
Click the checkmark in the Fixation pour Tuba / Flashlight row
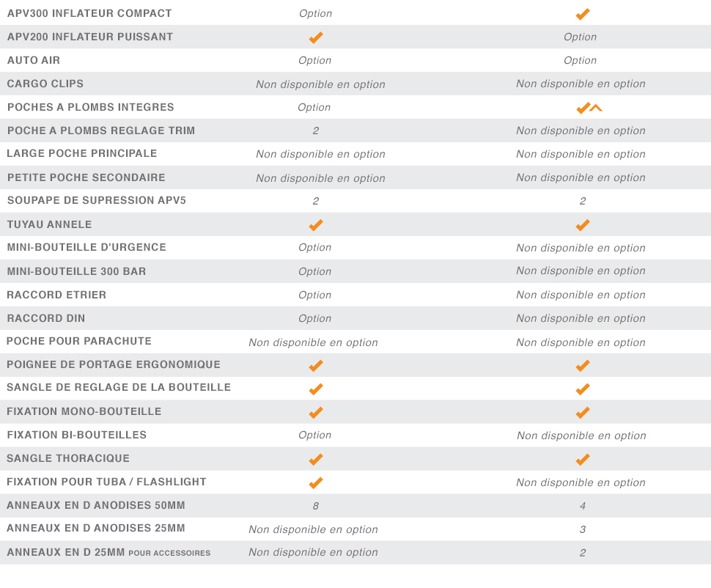pos(316,483)
